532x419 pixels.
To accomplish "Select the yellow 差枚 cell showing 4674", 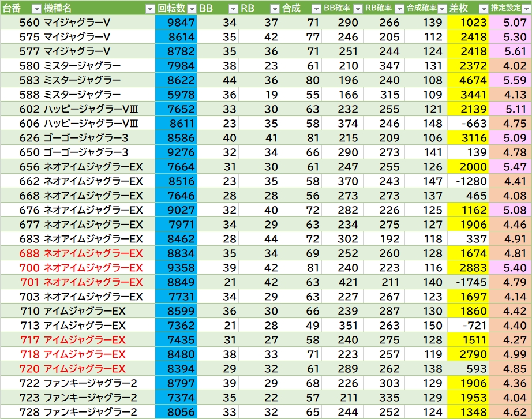I will pyautogui.click(x=468, y=81).
